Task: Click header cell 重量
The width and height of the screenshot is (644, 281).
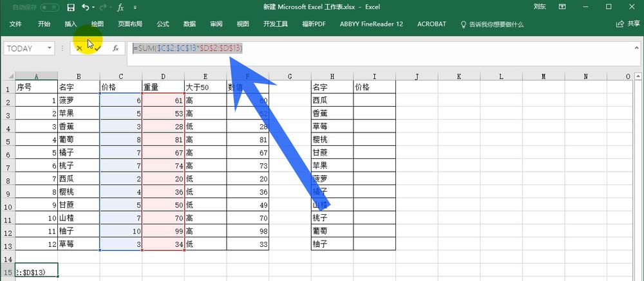Action: coord(163,87)
